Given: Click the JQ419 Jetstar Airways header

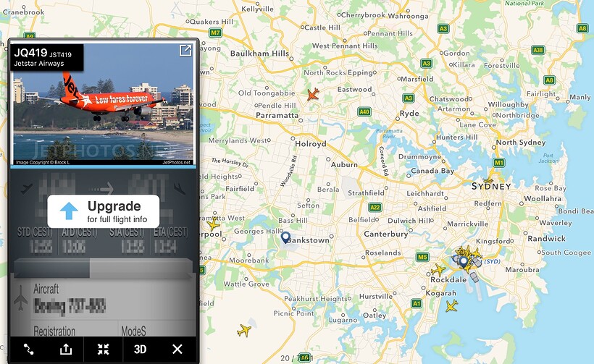Looking at the screenshot, I should pos(47,57).
